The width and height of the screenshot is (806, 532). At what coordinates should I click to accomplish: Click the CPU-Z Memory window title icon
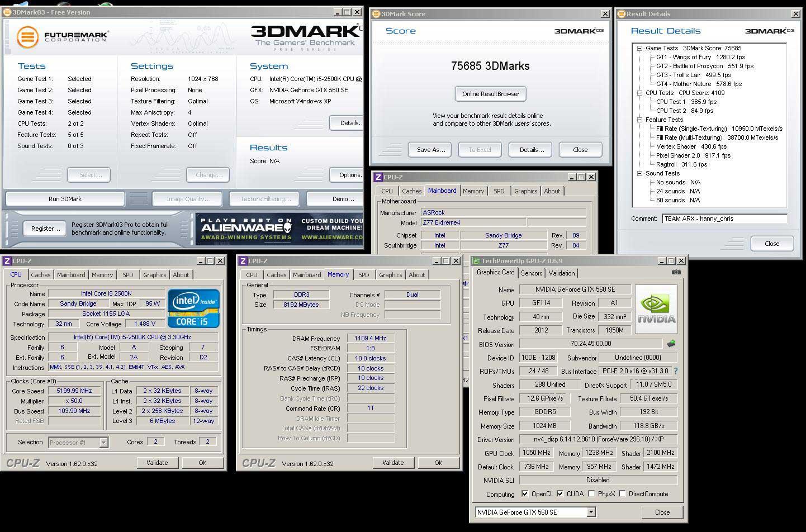[243, 261]
